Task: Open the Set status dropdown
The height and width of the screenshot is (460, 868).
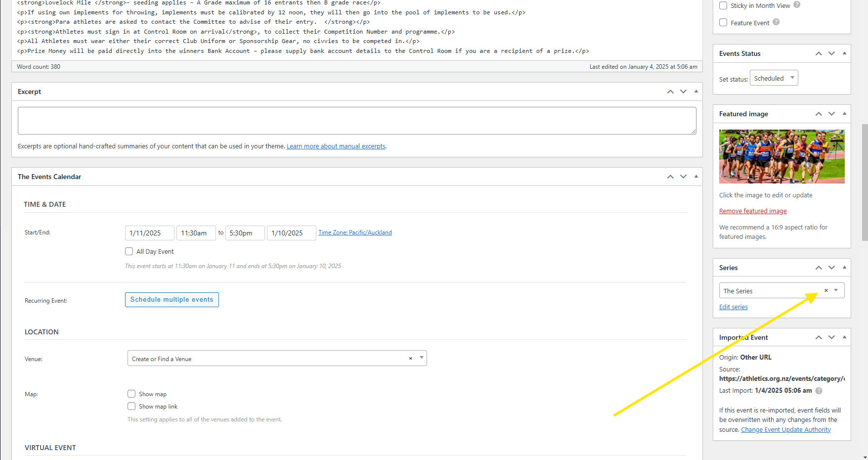Action: [774, 78]
